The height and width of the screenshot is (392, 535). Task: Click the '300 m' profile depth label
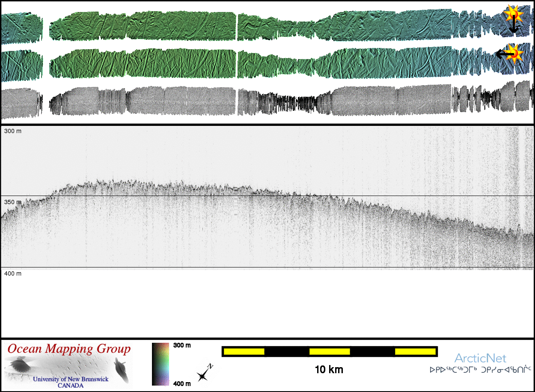point(13,131)
